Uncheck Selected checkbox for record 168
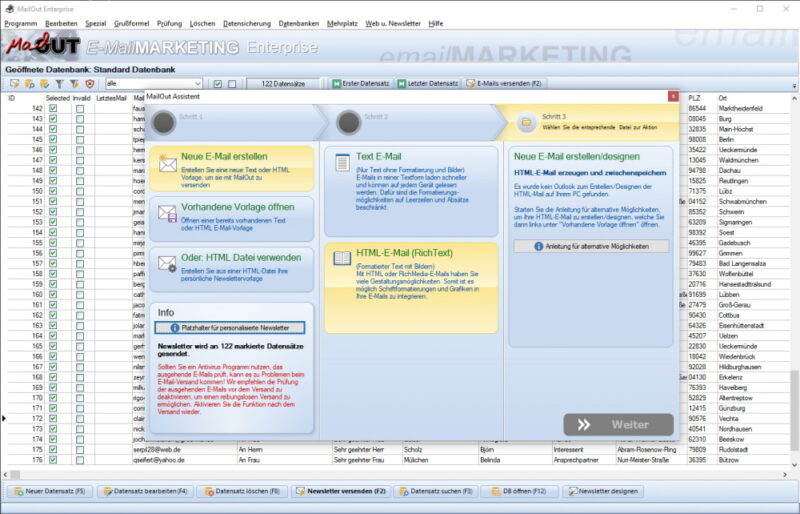 [x=53, y=377]
